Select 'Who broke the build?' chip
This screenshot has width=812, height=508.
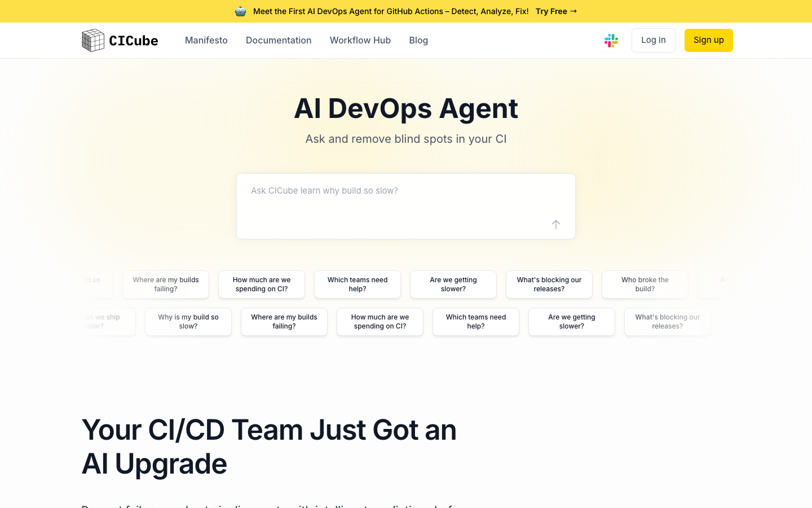pyautogui.click(x=645, y=284)
